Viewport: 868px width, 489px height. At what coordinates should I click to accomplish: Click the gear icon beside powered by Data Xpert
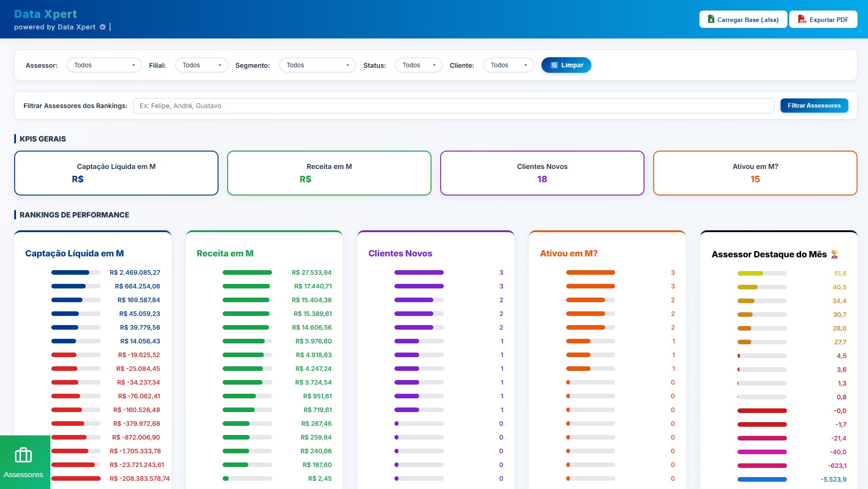pos(103,27)
